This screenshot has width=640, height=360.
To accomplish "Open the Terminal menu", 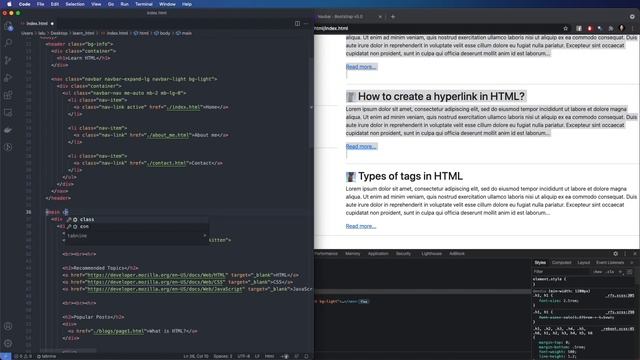I will coord(144,4).
